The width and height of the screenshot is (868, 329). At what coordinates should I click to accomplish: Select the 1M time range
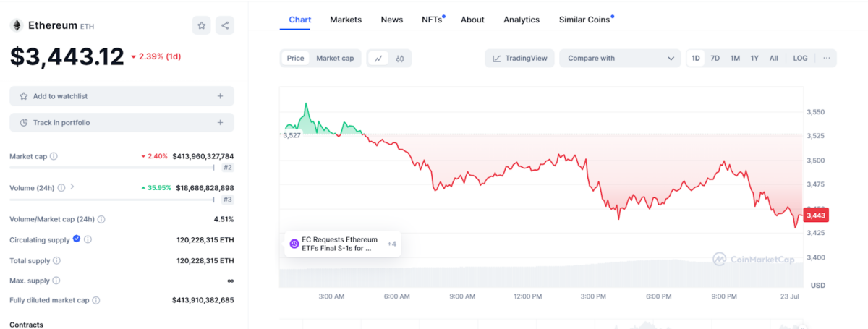(x=735, y=58)
